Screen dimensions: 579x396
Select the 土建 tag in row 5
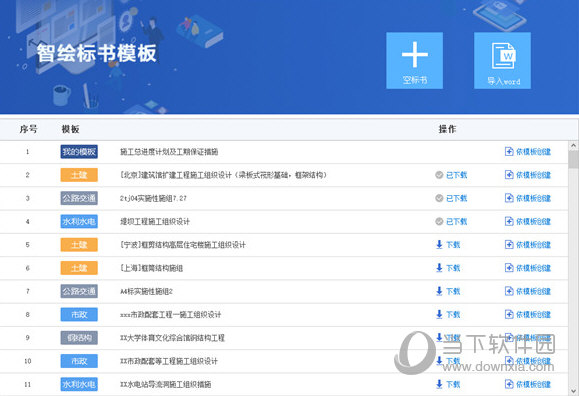point(79,245)
